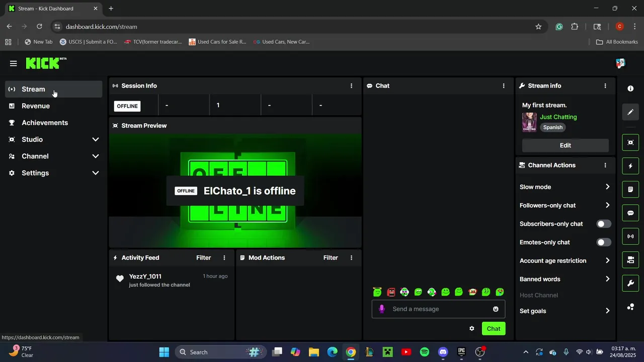Toggle the wrench stream info widget icon
This screenshot has height=362, width=644.
click(x=630, y=284)
